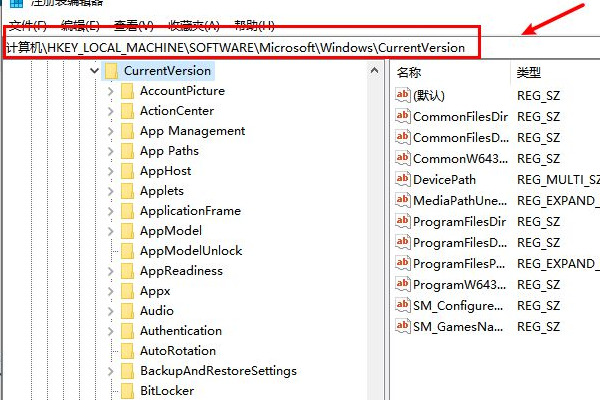Select the AppModelUnlock key name
The width and height of the screenshot is (600, 400).
pos(191,251)
